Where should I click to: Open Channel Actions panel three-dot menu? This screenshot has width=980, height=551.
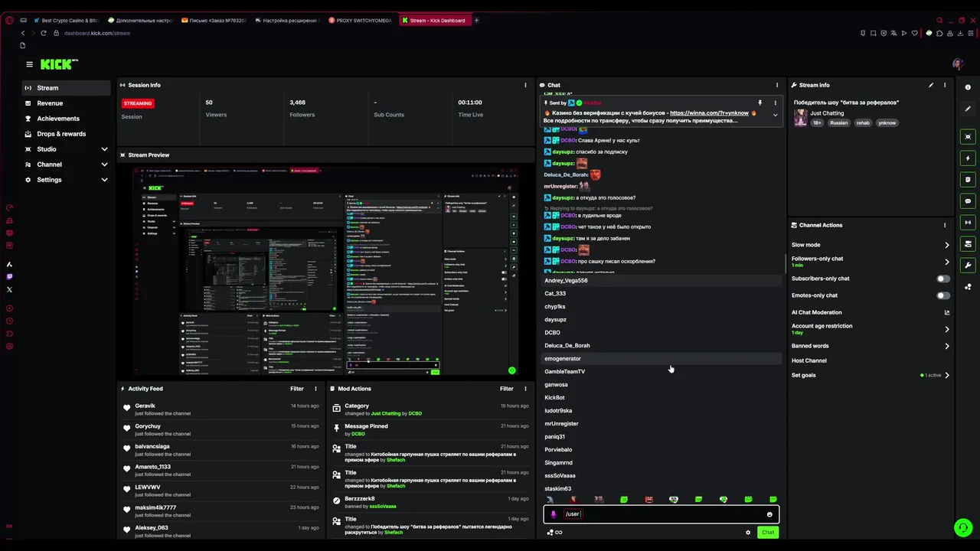pos(945,225)
